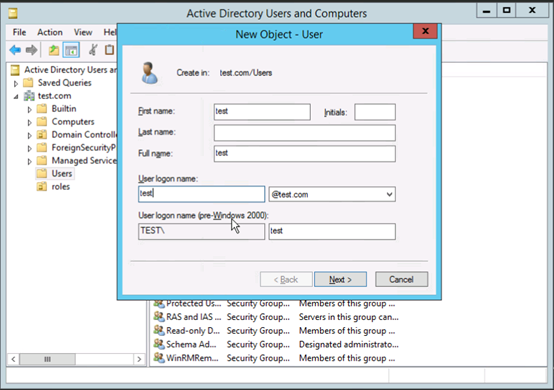The width and height of the screenshot is (554, 390).
Task: Close the New Object - User dialog
Action: 425,31
